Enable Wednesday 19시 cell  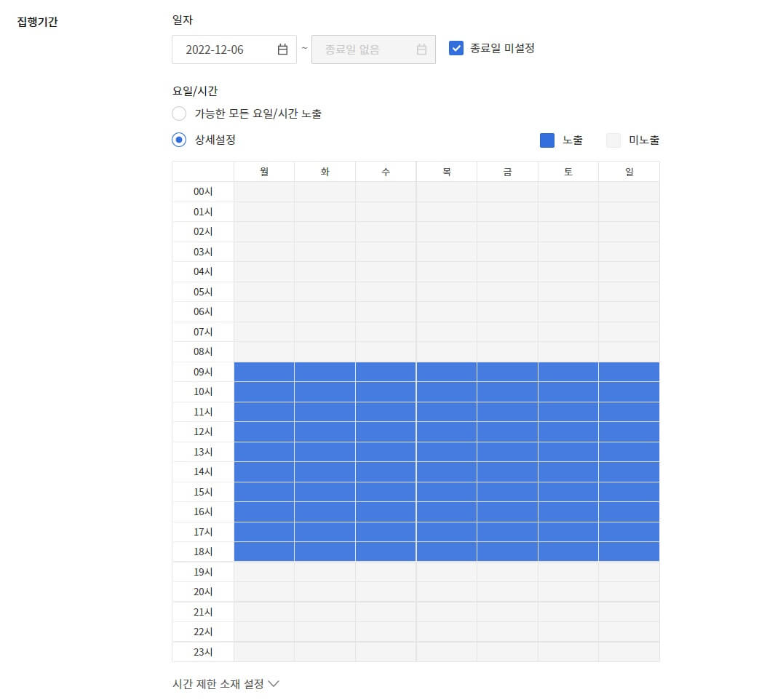point(386,572)
